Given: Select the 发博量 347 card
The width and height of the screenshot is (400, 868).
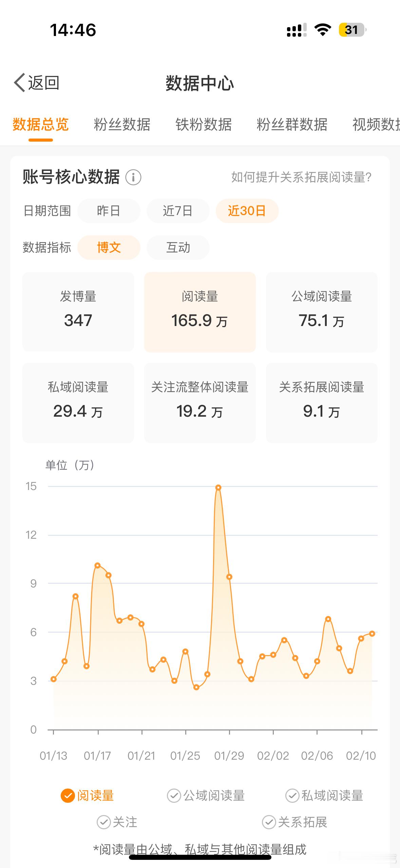Looking at the screenshot, I should [78, 312].
